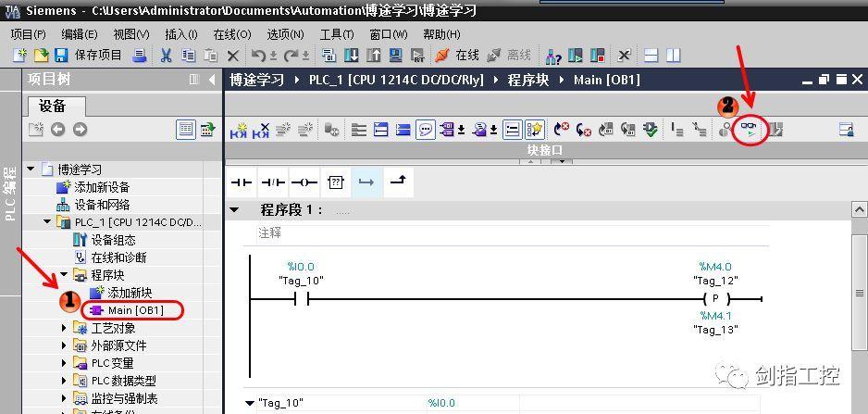Print using the printer toolbar icon
This screenshot has height=414, width=868.
140,55
